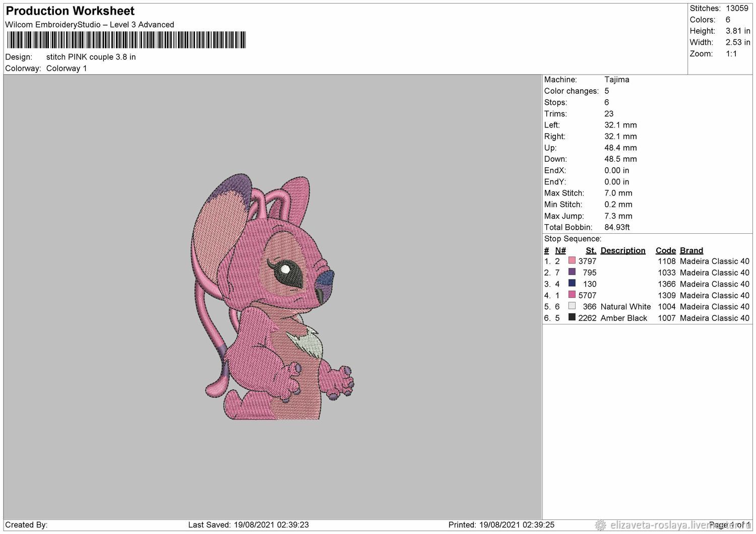This screenshot has height=534, width=756.
Task: Click the 'St.' column header
Action: (x=591, y=250)
